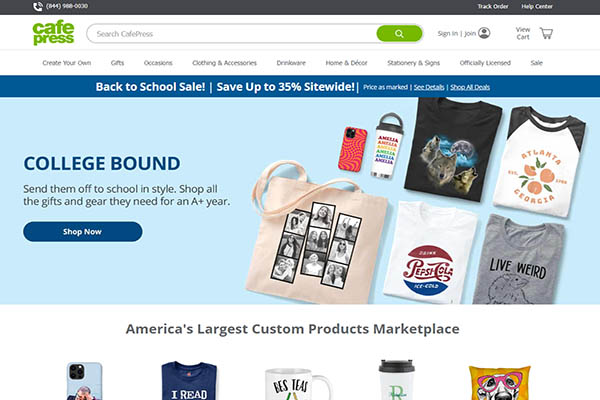The height and width of the screenshot is (400, 600).
Task: Select the travel tumbler product thumbnail
Action: coord(396,380)
